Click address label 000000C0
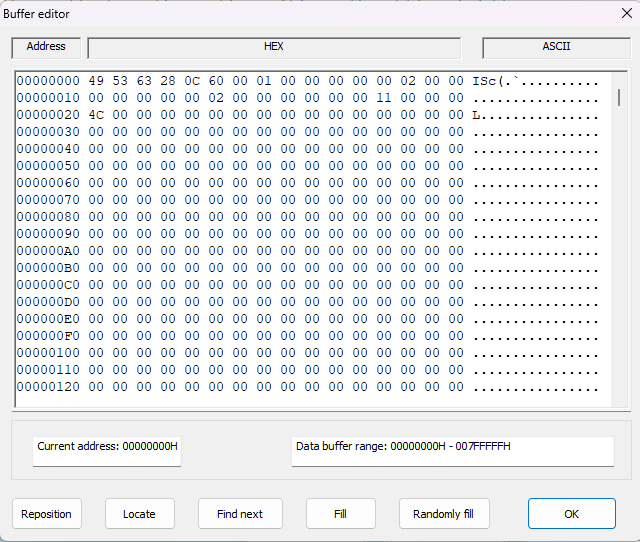The height and width of the screenshot is (542, 640). pyautogui.click(x=48, y=285)
